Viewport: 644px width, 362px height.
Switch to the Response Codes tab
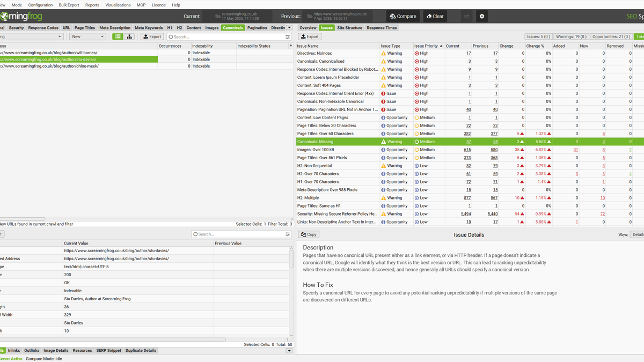[x=43, y=28]
